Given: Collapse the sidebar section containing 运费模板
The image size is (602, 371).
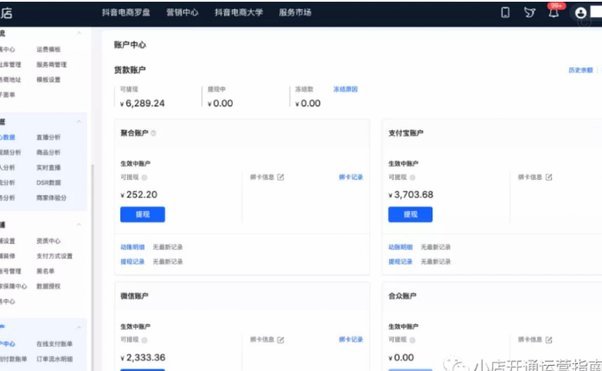Looking at the screenshot, I should [79, 33].
